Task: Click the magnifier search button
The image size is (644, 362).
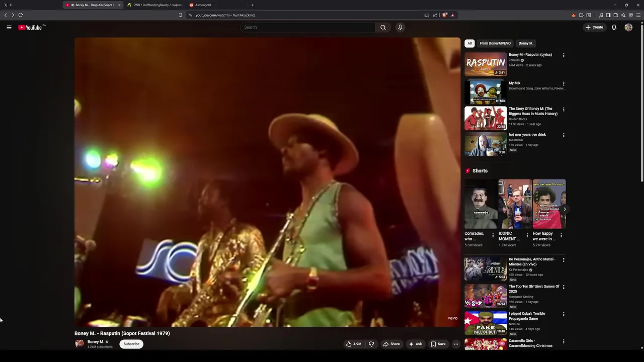Action: tap(383, 27)
